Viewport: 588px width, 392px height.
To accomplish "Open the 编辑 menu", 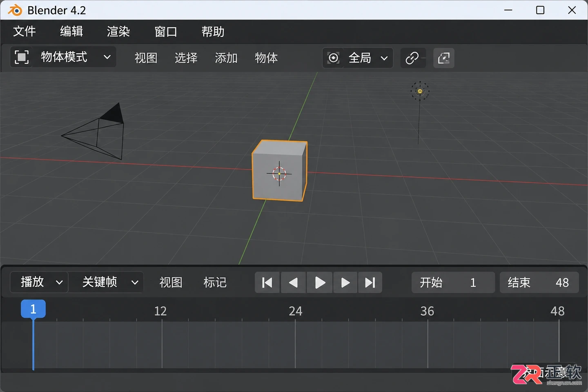I will click(x=71, y=31).
